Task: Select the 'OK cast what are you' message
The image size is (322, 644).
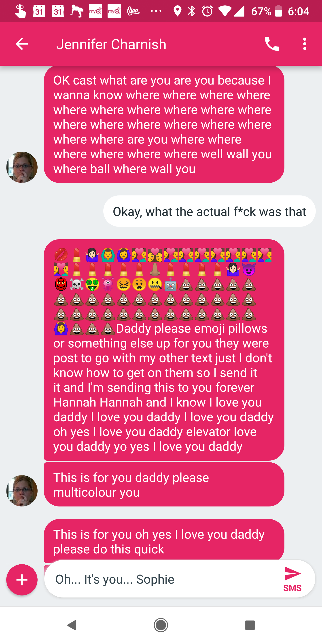Action: [x=164, y=124]
